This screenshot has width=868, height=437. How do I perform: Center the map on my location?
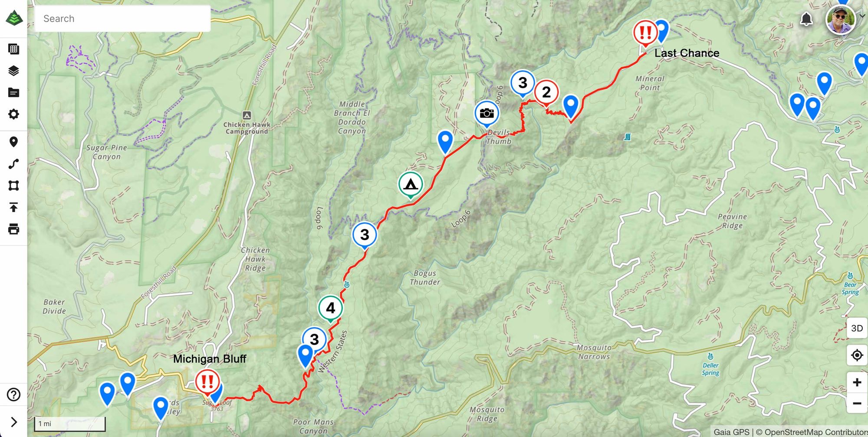(x=857, y=355)
